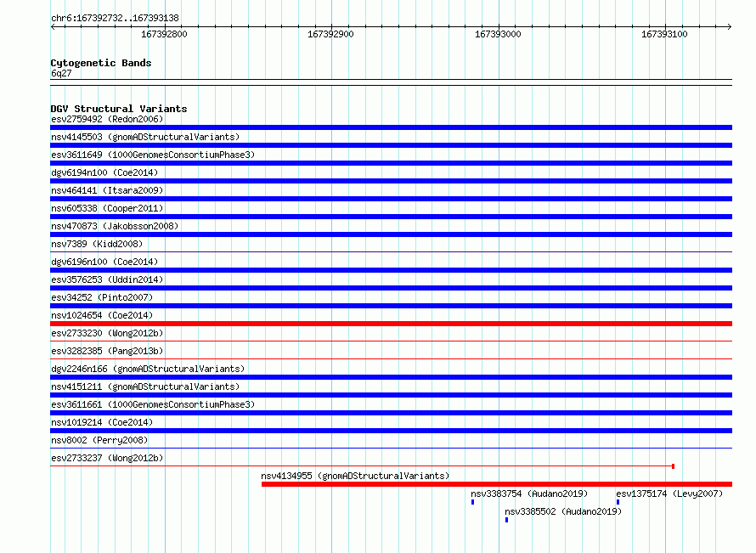Click the small blue marker under nsv3385502

[x=507, y=520]
